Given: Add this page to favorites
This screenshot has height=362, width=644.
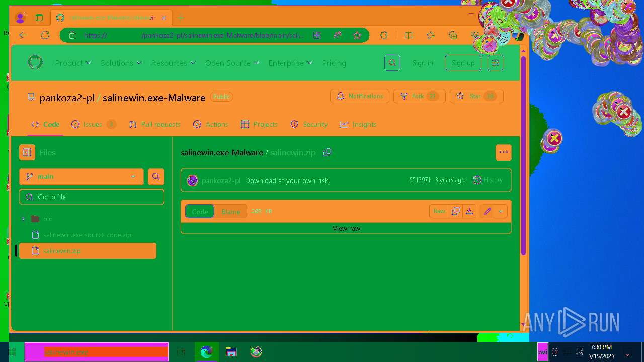Looking at the screenshot, I should point(357,35).
